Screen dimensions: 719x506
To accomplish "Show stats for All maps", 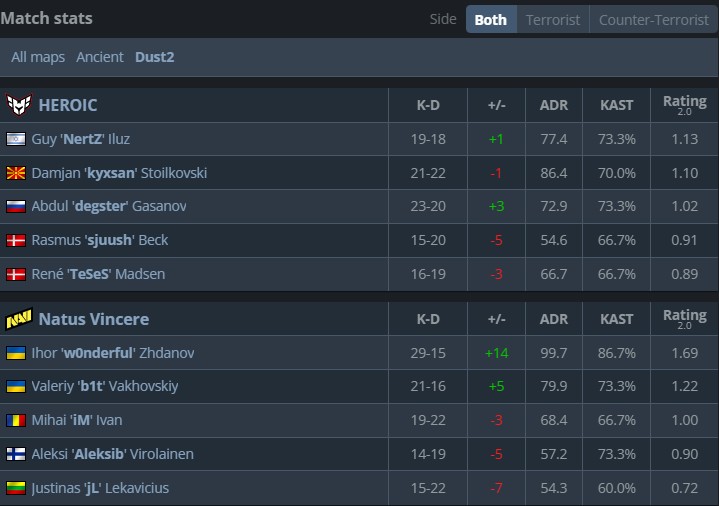I will coord(38,57).
